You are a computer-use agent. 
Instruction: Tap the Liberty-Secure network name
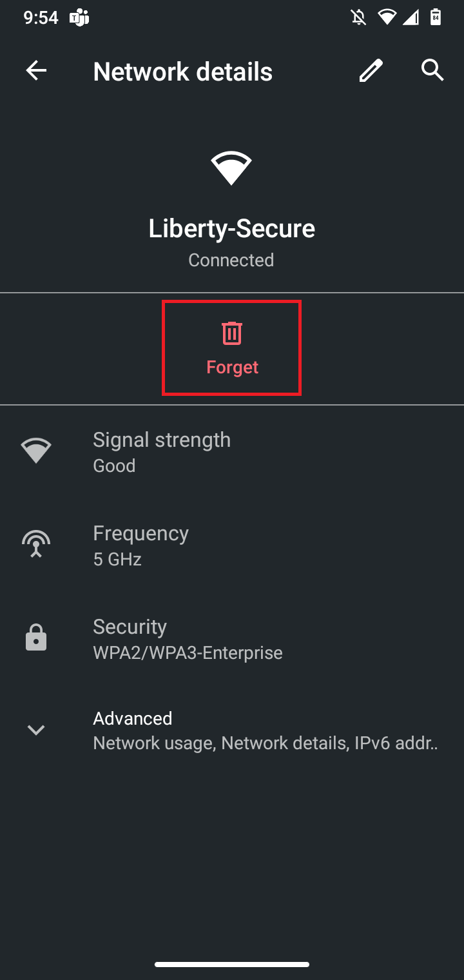click(232, 228)
